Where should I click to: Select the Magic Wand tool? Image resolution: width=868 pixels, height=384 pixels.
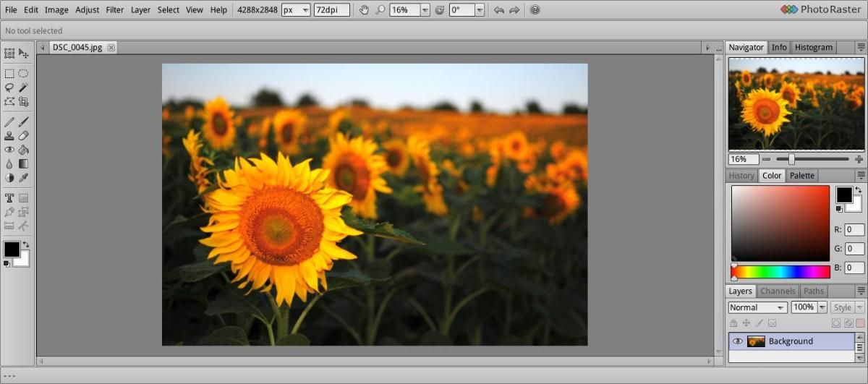(x=23, y=88)
